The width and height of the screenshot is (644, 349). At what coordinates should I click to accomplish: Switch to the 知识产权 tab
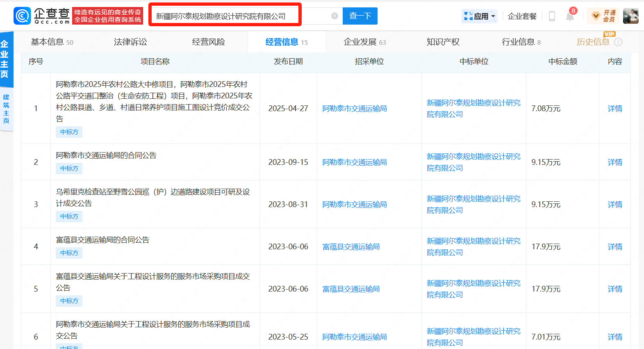coord(443,42)
